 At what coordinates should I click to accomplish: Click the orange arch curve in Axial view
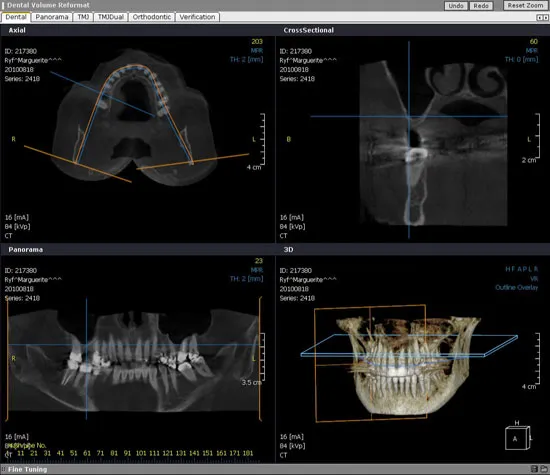tap(133, 65)
